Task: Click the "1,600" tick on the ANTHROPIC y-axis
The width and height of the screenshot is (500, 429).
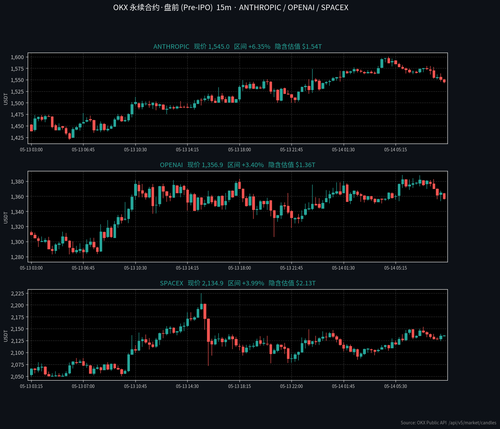Action: click(17, 57)
